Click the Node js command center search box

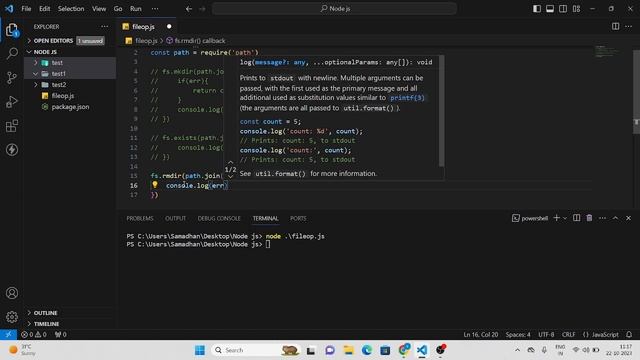click(x=334, y=9)
